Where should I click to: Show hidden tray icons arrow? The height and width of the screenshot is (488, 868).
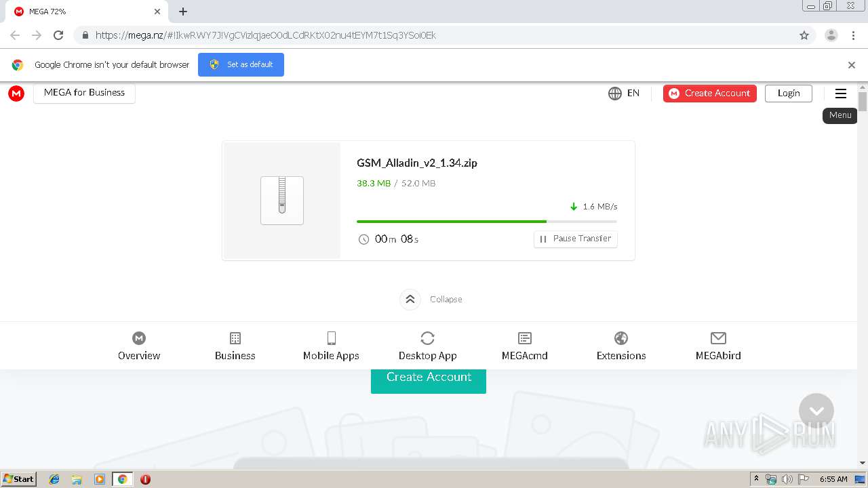point(756,479)
